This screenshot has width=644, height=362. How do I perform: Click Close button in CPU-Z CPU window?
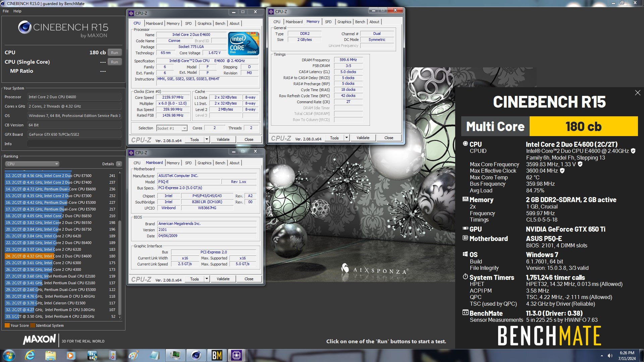coord(249,139)
